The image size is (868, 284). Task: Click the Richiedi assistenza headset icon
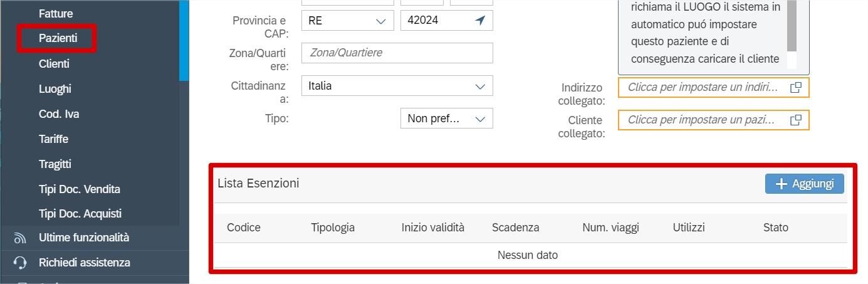pyautogui.click(x=20, y=263)
